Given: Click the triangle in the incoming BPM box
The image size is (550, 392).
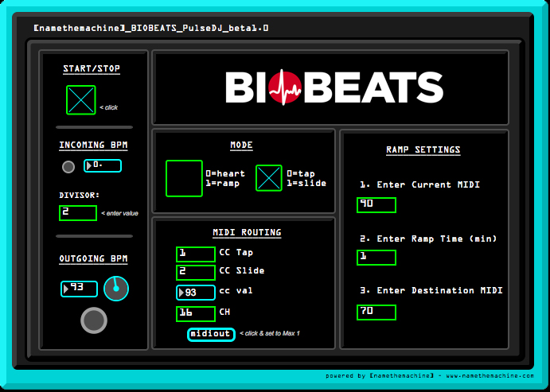Looking at the screenshot, I should [89, 165].
